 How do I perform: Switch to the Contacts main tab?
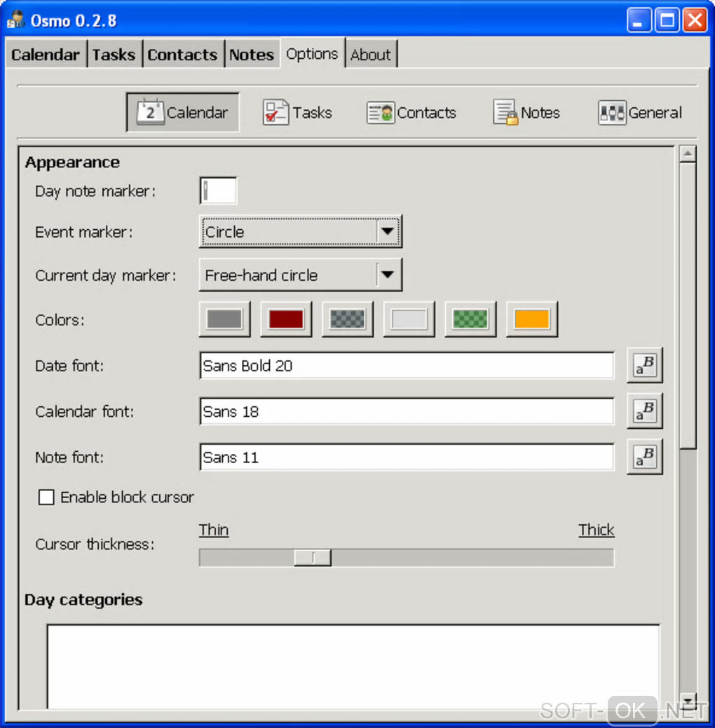tap(182, 55)
